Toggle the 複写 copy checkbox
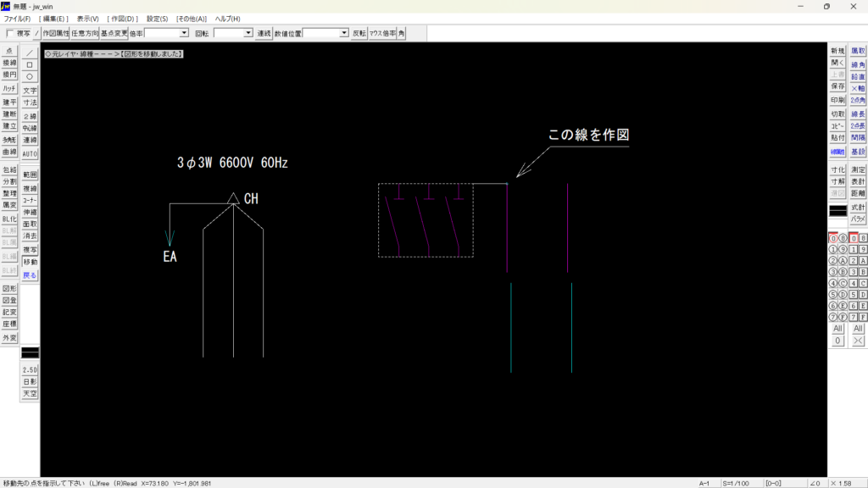 [x=10, y=33]
